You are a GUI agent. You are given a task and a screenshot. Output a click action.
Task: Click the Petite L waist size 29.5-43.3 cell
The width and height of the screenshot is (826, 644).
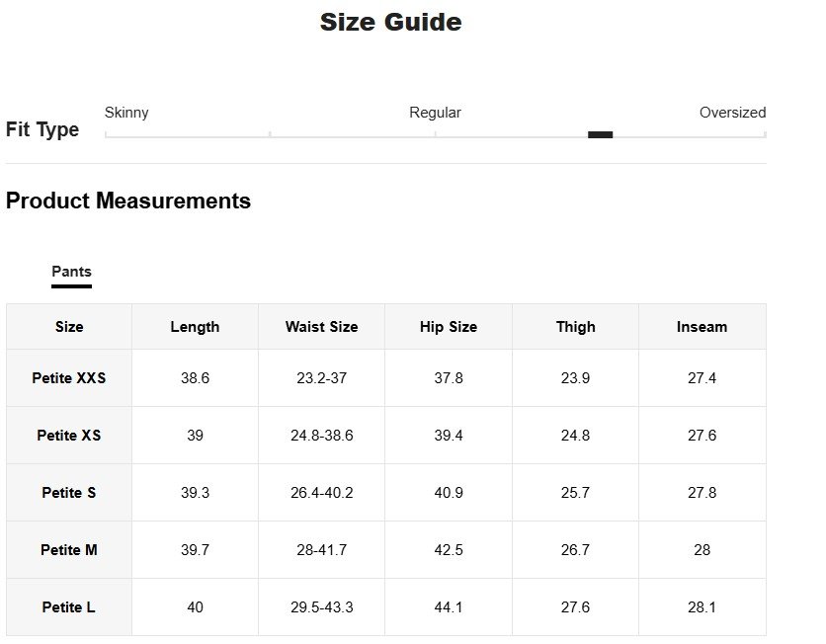(321, 607)
